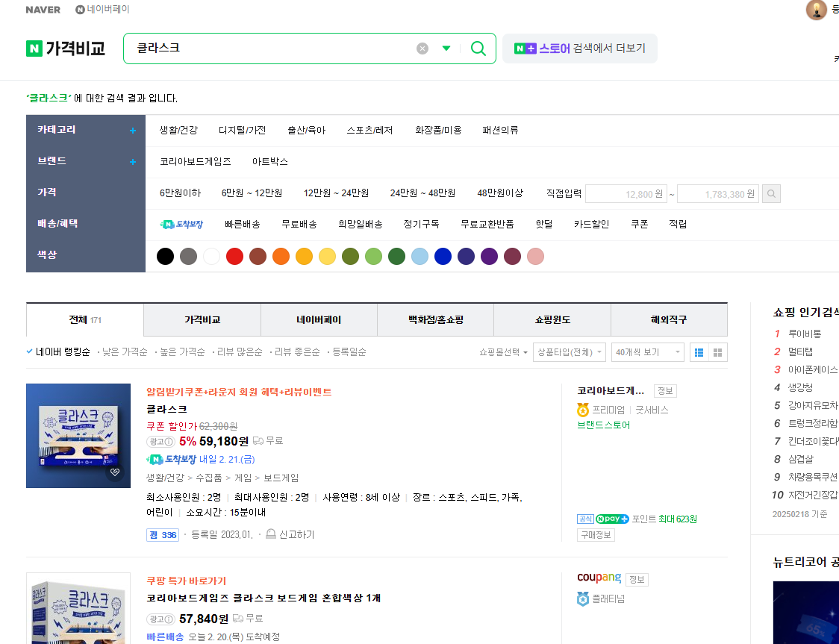Image resolution: width=839 pixels, height=644 pixels.
Task: Click minimum price input field
Action: (626, 193)
